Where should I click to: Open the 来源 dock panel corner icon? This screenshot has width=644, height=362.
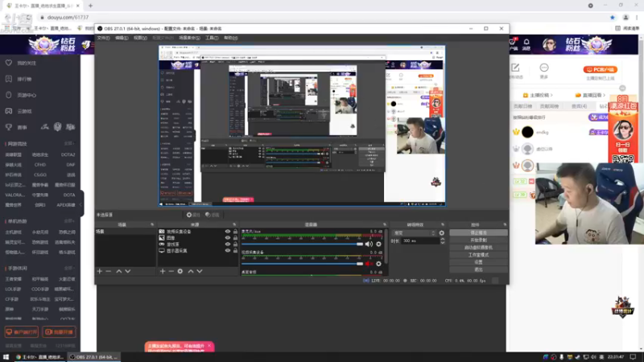tap(234, 225)
